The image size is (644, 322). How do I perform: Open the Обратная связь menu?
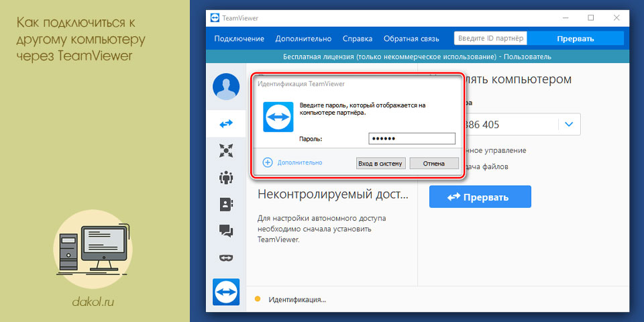point(411,39)
